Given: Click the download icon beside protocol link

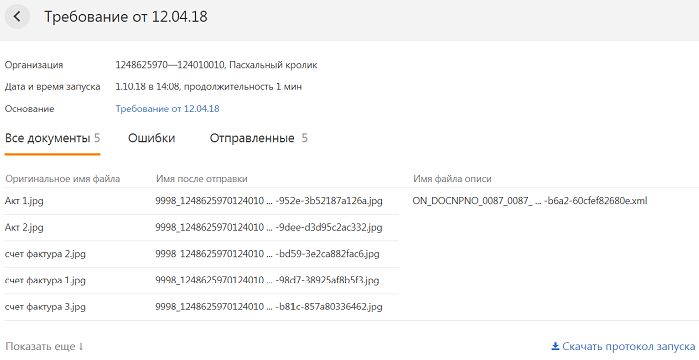Looking at the screenshot, I should click(x=555, y=346).
